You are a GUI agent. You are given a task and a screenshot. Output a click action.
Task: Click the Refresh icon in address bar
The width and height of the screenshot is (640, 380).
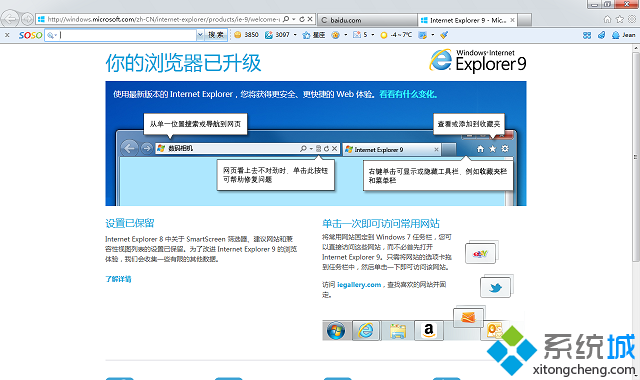click(302, 19)
